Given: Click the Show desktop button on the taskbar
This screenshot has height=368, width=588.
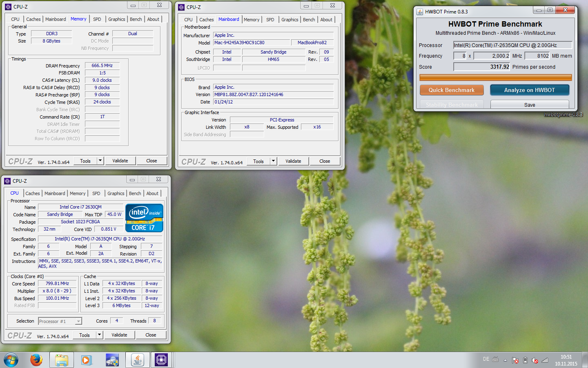Looking at the screenshot, I should pyautogui.click(x=585, y=360).
